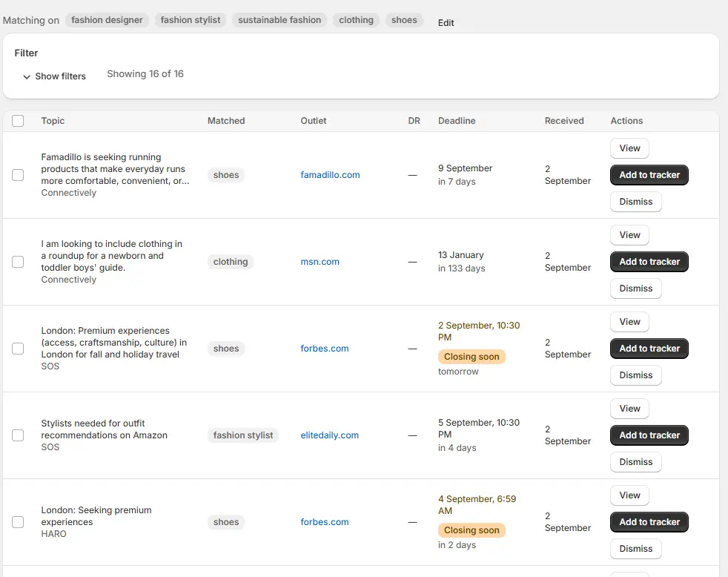
Task: Click the fashion stylist tag in elitedaily row
Action: pyautogui.click(x=243, y=435)
